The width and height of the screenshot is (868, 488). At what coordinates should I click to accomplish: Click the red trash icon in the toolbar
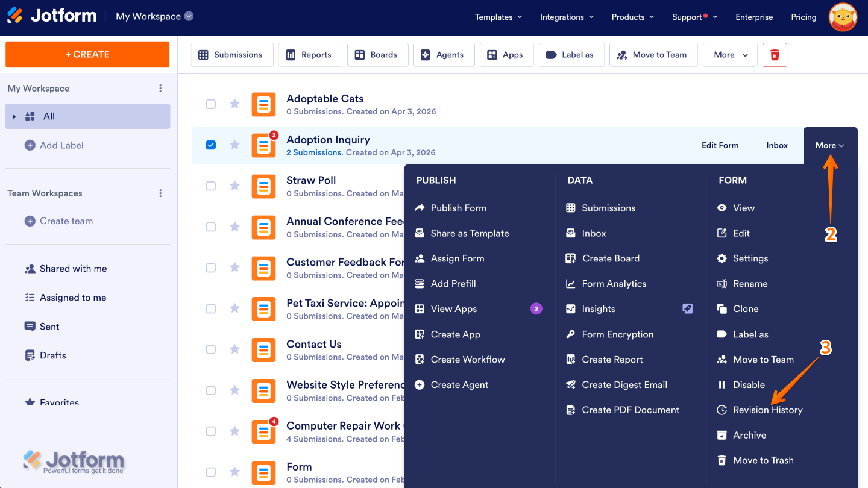(775, 54)
